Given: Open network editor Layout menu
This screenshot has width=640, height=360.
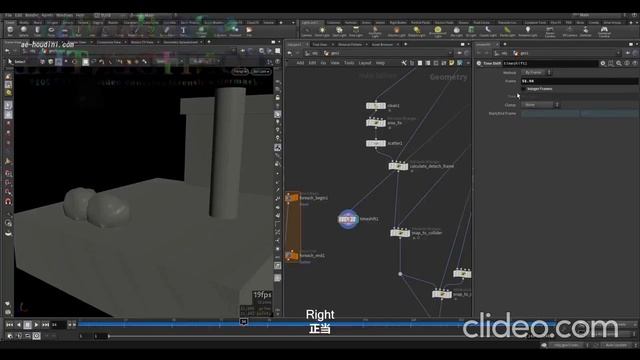Looking at the screenshot, I should pyautogui.click(x=364, y=63).
